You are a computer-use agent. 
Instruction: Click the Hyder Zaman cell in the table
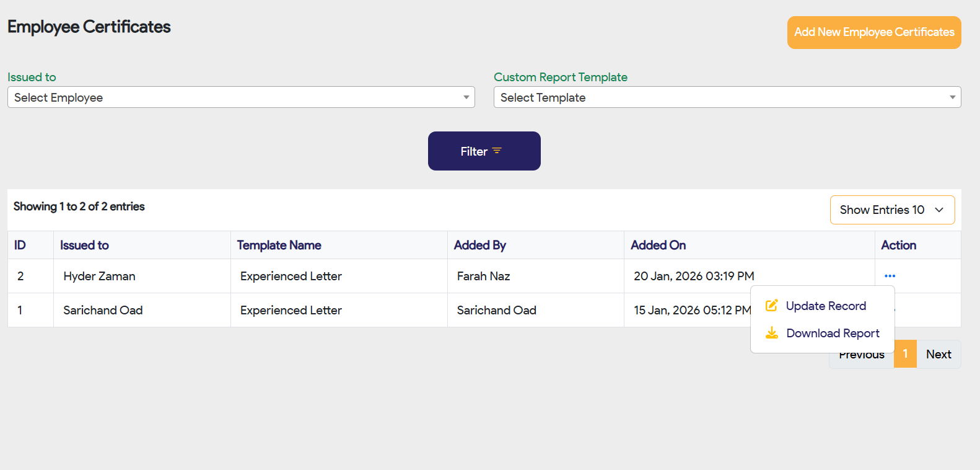coord(99,276)
